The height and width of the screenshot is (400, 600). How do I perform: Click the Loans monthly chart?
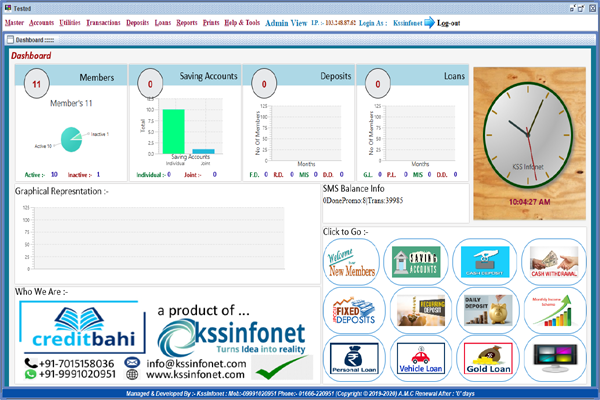(x=418, y=133)
